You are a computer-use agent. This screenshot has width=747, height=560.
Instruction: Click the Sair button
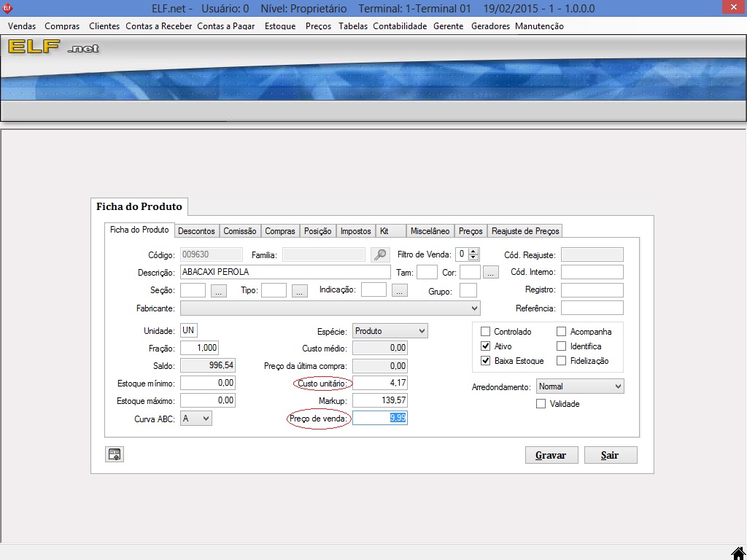pyautogui.click(x=611, y=455)
